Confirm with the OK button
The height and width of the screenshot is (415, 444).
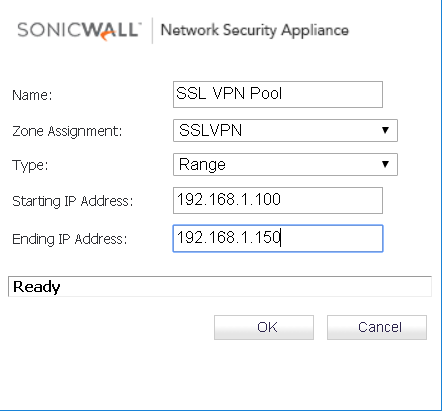(264, 327)
